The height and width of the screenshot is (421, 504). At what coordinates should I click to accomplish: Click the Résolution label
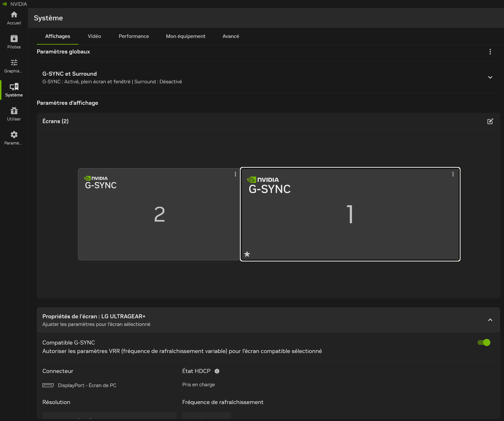point(56,402)
